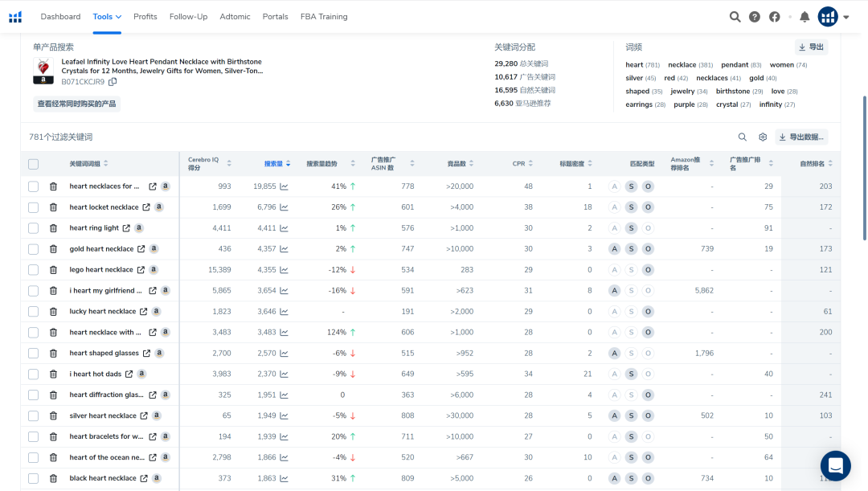Click the heart (781) word frequency link
Screen dimensions: 868x491
[x=643, y=65]
